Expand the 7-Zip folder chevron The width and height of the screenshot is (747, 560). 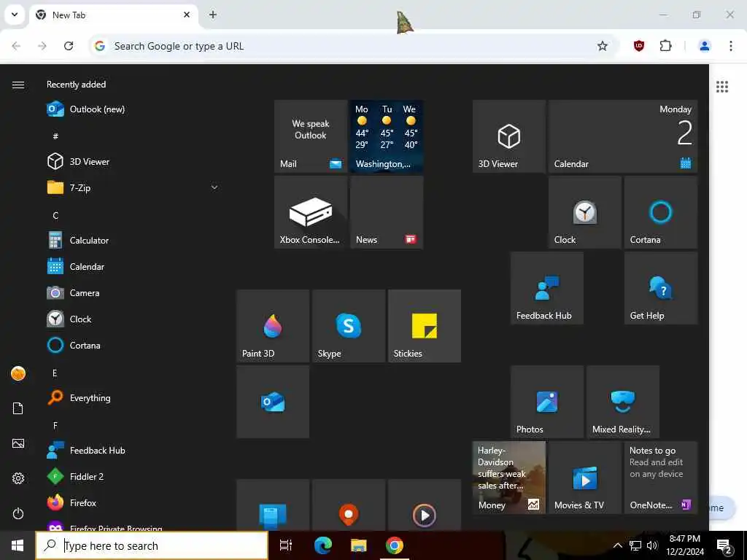tap(214, 187)
